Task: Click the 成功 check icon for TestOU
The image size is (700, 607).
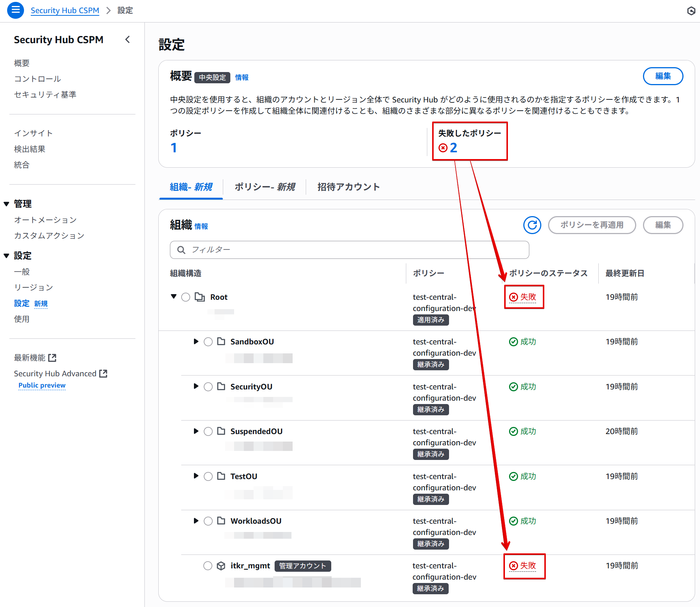Action: (513, 476)
